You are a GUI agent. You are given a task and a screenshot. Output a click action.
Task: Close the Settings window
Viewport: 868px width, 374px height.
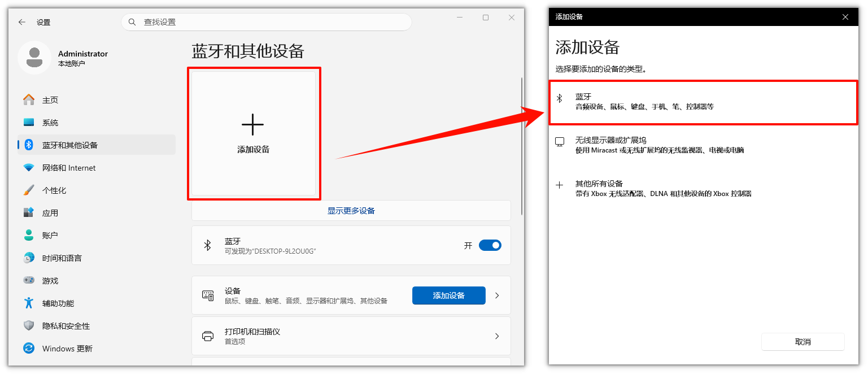click(512, 18)
